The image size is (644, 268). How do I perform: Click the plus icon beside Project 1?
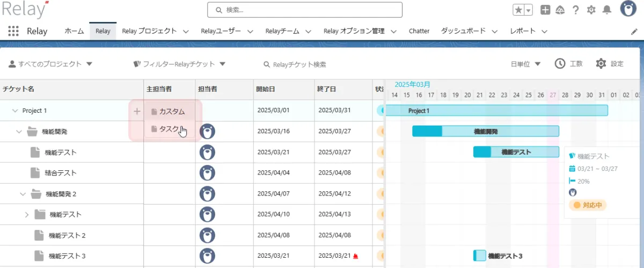click(137, 111)
